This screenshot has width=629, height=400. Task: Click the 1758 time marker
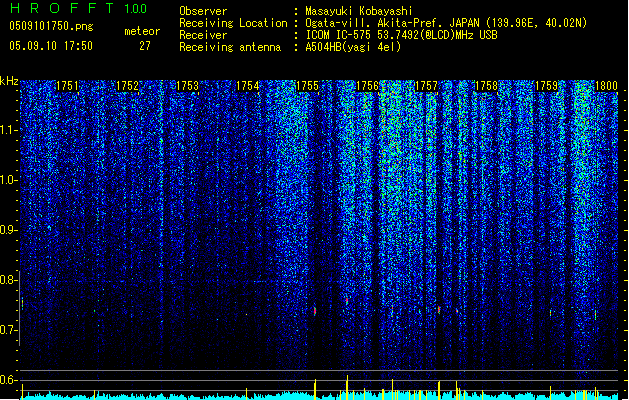(486, 86)
